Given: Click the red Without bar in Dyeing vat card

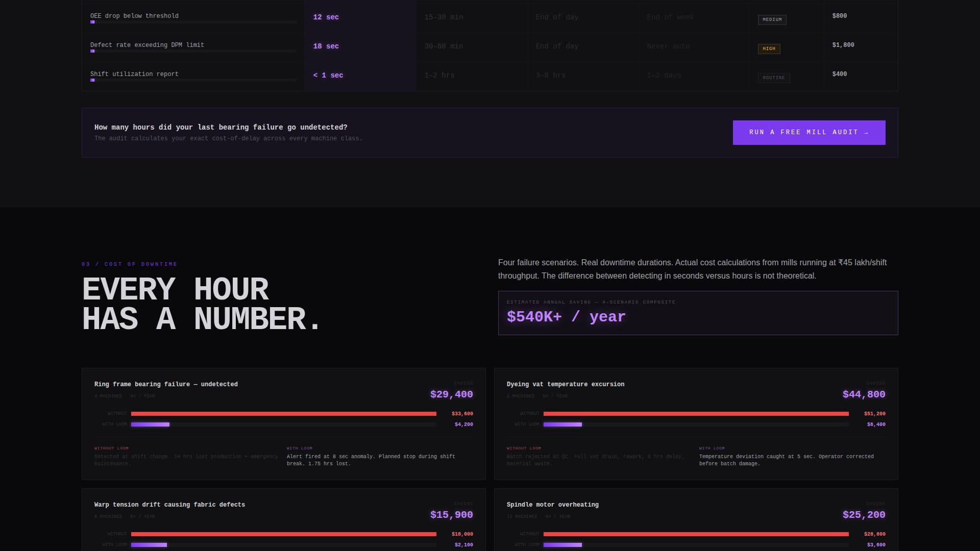Looking at the screenshot, I should (x=696, y=414).
